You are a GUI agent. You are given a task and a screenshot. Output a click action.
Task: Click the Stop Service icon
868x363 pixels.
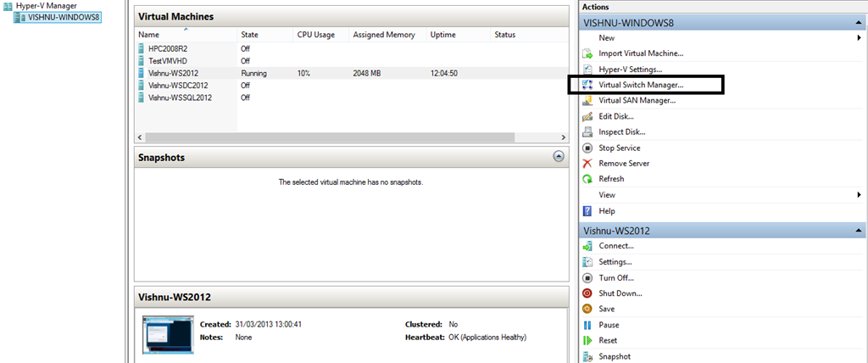587,148
